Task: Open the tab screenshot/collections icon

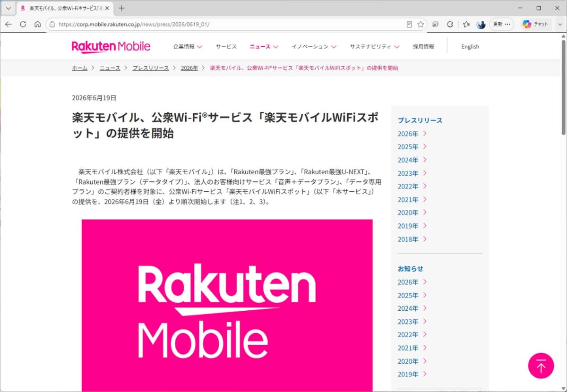Action: click(x=436, y=25)
